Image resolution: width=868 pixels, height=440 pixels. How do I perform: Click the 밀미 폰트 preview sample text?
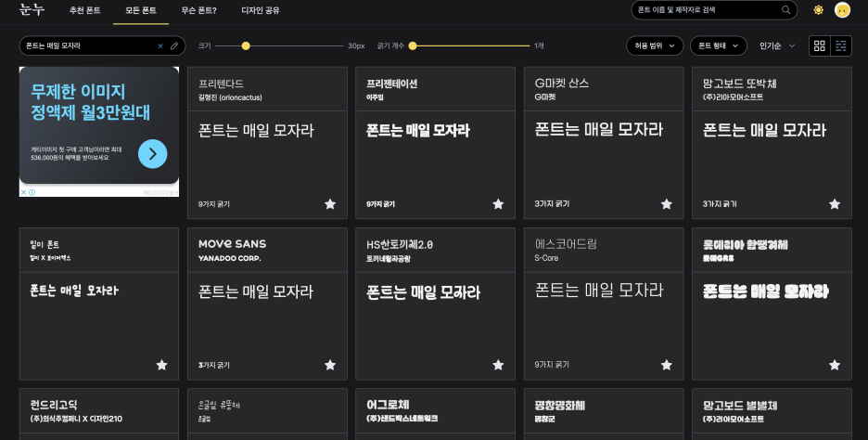point(74,291)
